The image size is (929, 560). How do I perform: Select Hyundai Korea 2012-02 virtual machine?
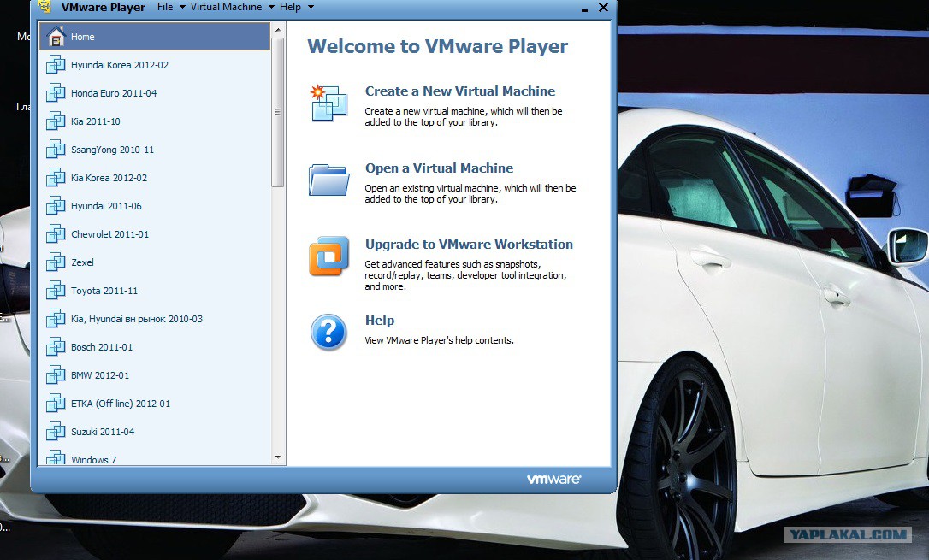[155, 64]
